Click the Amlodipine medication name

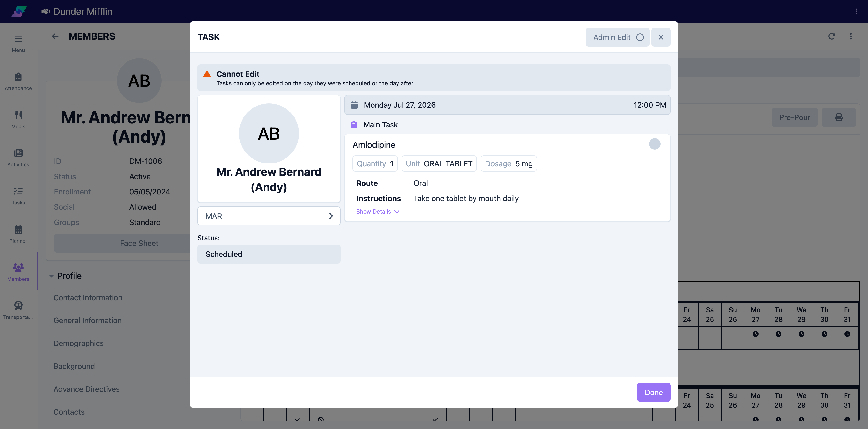tap(374, 145)
